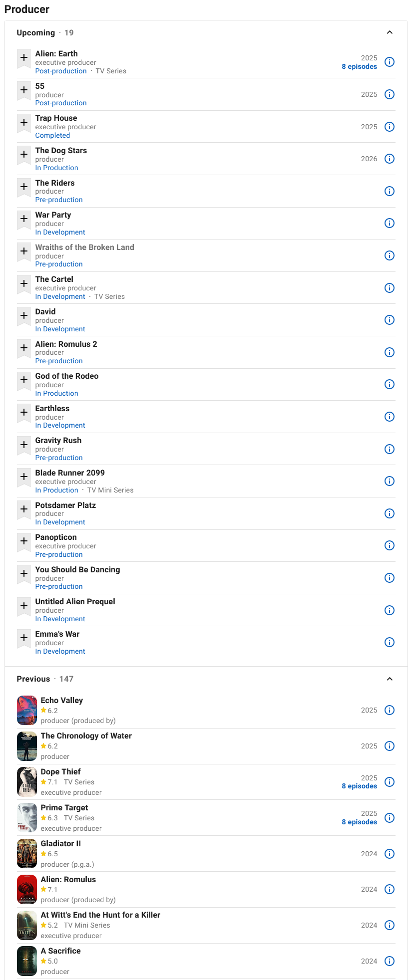Open info icon for Alien: Earth
Screen dimensions: 414x980
(x=390, y=62)
